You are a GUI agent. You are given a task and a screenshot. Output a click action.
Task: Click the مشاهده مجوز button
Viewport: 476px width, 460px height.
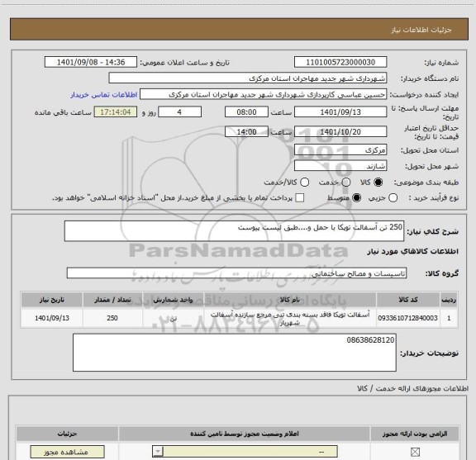click(67, 452)
